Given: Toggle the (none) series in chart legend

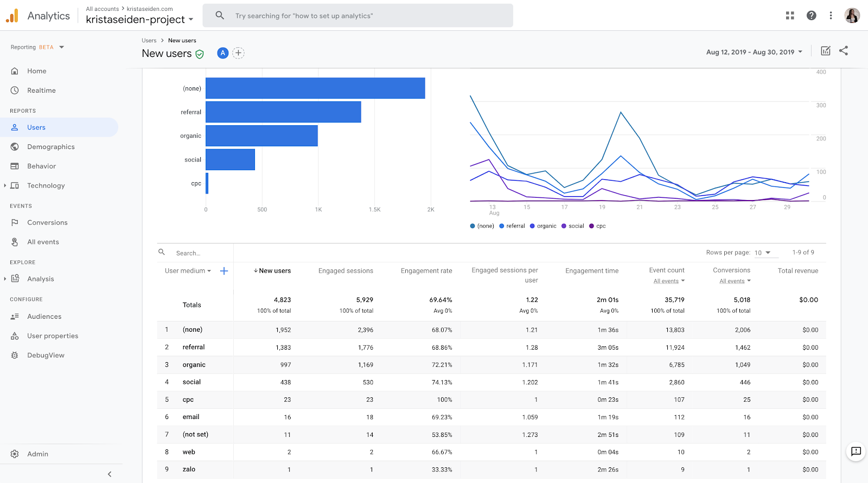Looking at the screenshot, I should [482, 226].
